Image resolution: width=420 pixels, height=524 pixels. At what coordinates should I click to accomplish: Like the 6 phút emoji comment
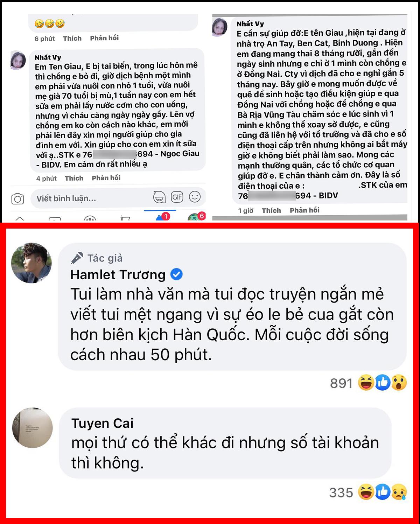(x=72, y=38)
